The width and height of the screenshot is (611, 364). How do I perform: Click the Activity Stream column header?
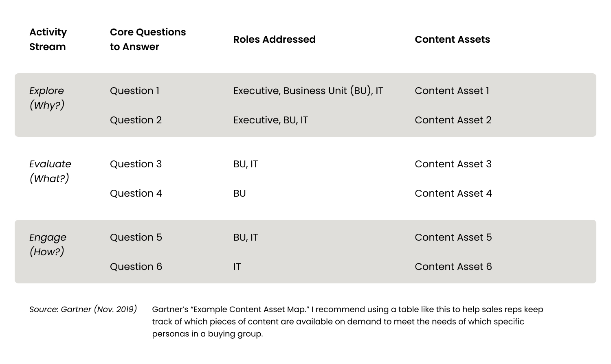pyautogui.click(x=48, y=39)
